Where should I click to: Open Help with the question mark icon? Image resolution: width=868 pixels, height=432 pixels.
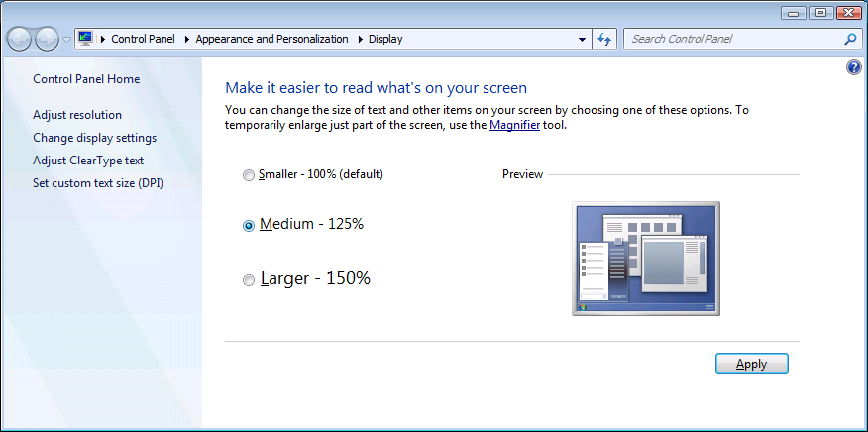[x=854, y=67]
